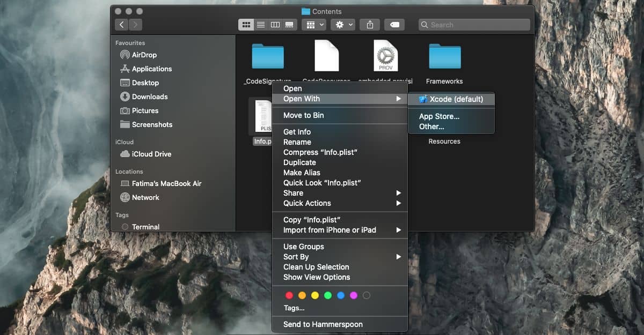Switch Finder to gallery view
This screenshot has width=644, height=335.
click(290, 25)
